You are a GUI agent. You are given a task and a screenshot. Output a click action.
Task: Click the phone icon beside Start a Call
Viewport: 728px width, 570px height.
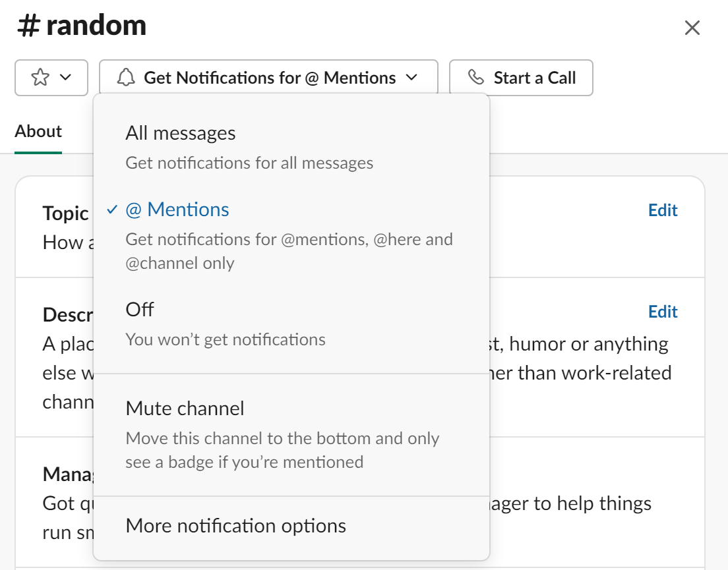coord(475,77)
